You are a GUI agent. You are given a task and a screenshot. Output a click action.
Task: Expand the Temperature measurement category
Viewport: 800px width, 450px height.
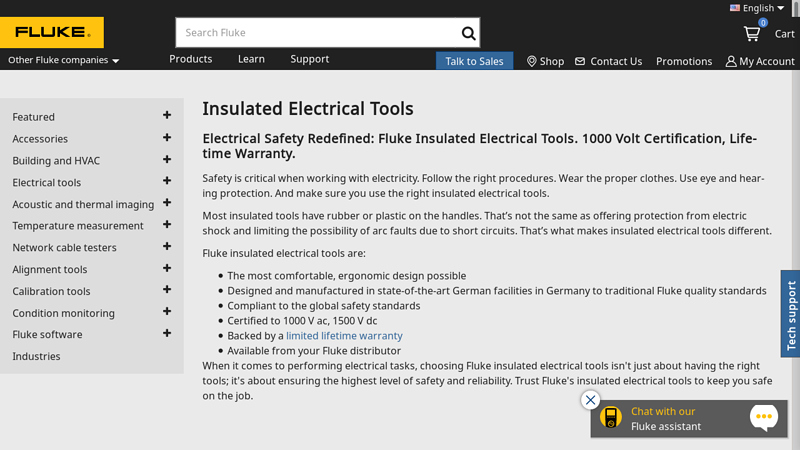[x=167, y=224]
